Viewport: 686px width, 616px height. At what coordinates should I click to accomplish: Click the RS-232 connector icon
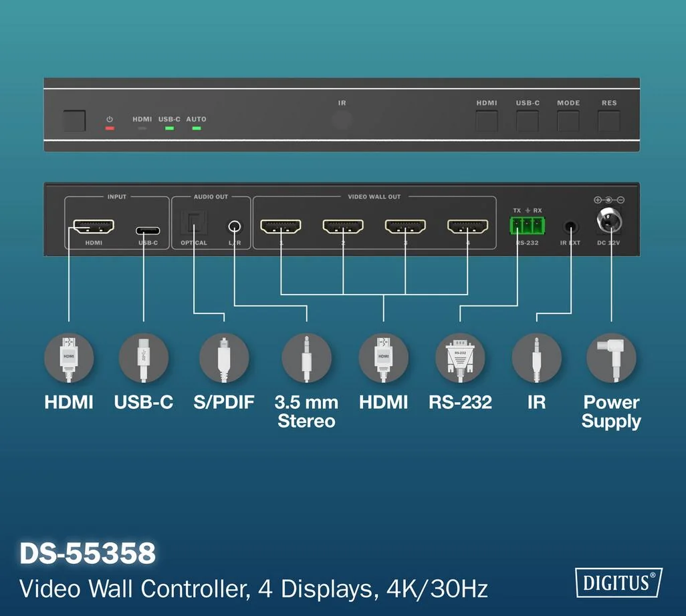460,357
